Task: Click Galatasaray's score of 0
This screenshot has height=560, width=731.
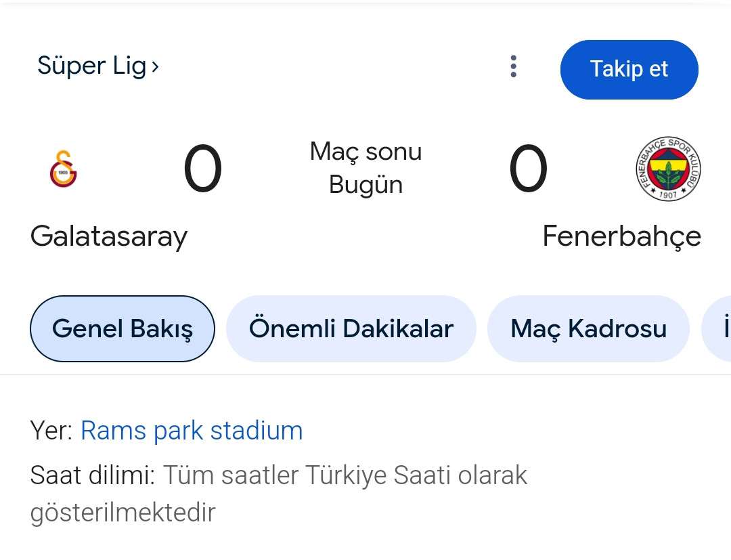Action: 202,169
